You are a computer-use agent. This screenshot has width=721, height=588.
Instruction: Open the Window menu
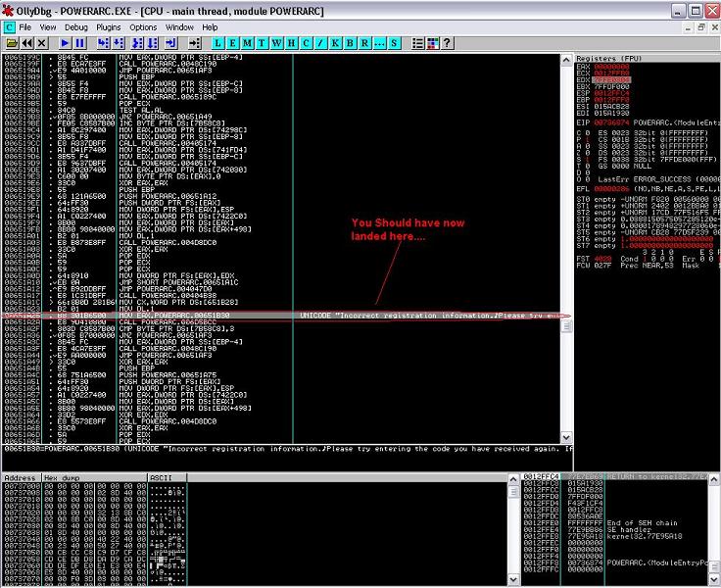coord(180,27)
